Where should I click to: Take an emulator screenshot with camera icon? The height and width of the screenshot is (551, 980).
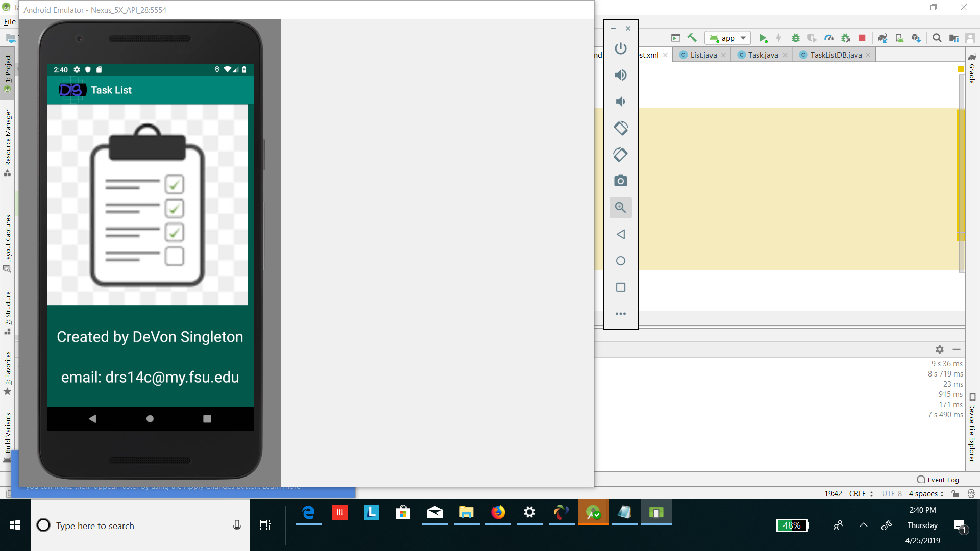[620, 181]
